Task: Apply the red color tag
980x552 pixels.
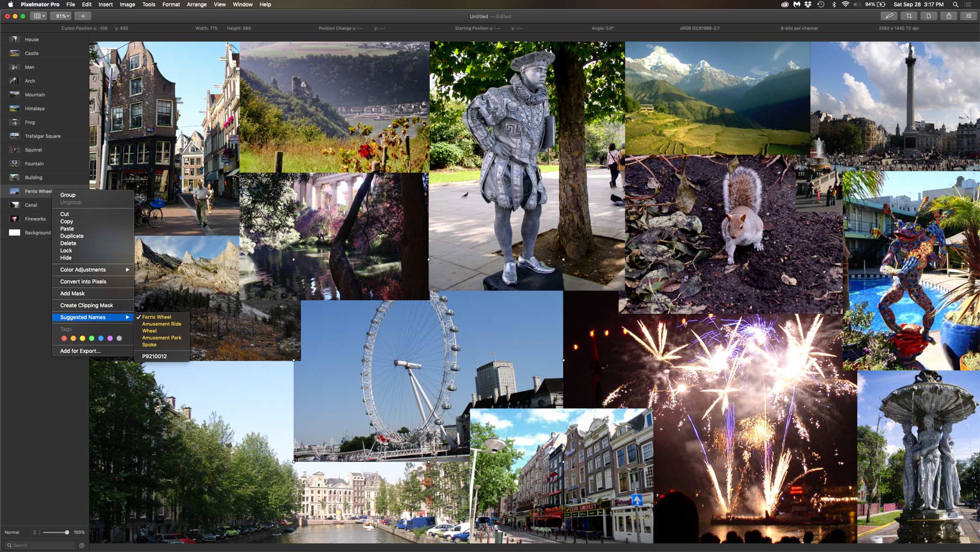Action: pos(64,338)
